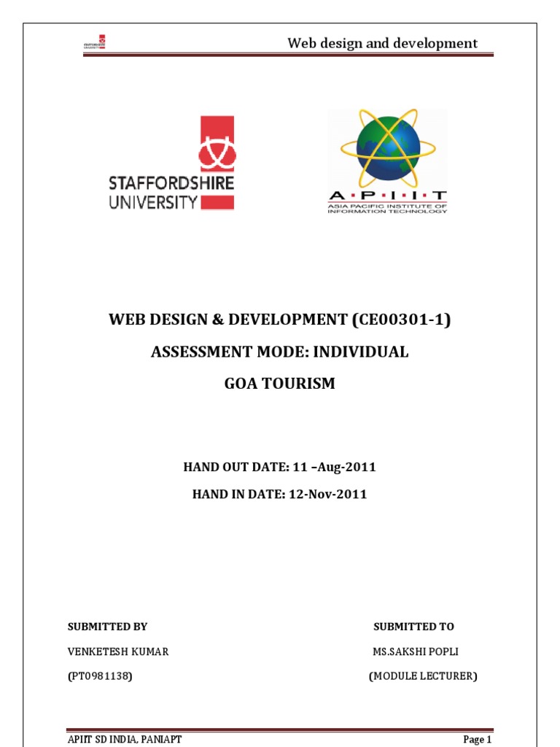Click the large Staffordshire University logo

pos(171,163)
